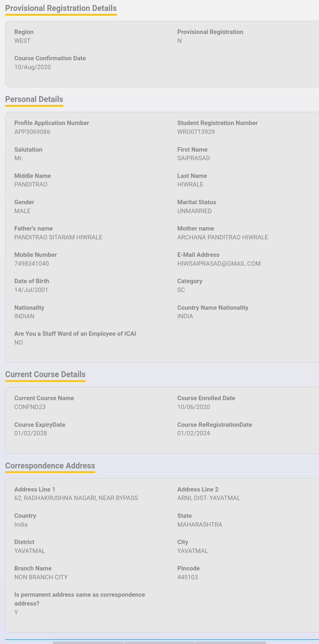This screenshot has width=319, height=644.
Task: Click the Last Name value HIWRALE
Action: click(x=190, y=184)
